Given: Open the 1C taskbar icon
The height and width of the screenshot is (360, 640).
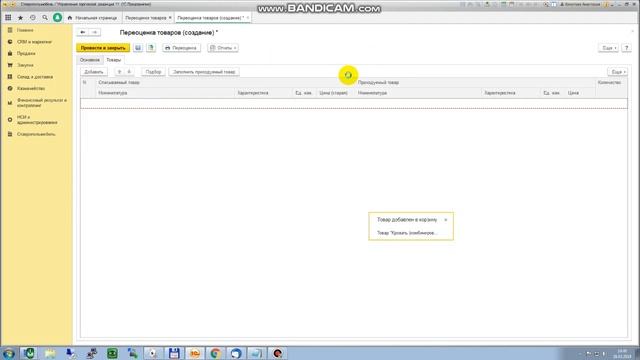Looking at the screenshot, I should tap(195, 353).
